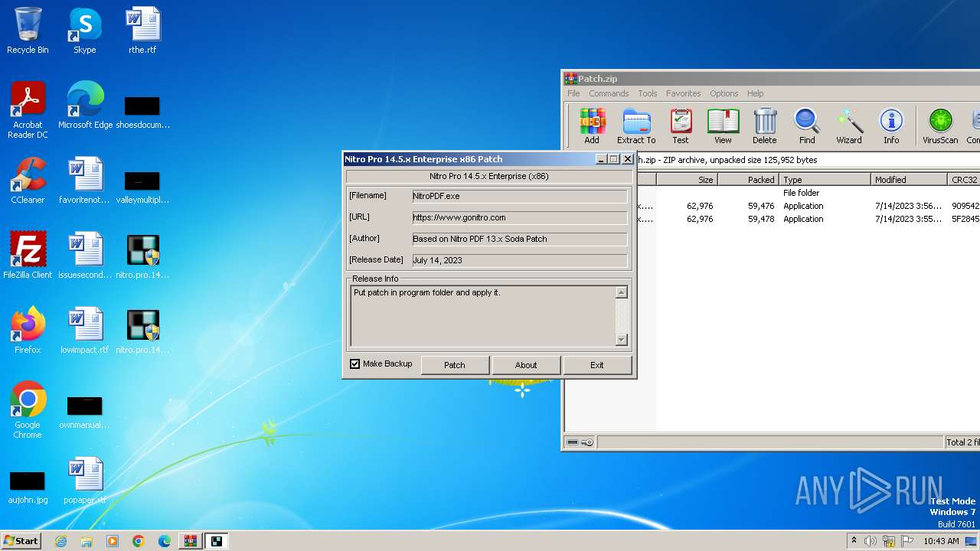980x551 pixels.
Task: Open the Help menu in WinRAR
Action: pyautogui.click(x=755, y=93)
